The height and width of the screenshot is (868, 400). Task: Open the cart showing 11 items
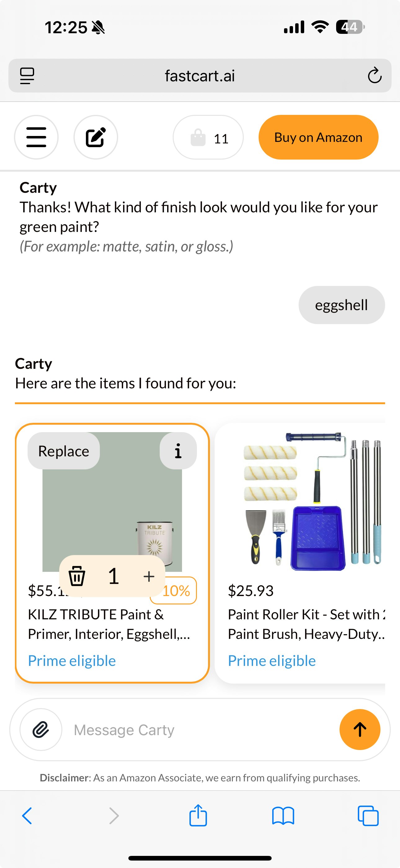coord(208,138)
